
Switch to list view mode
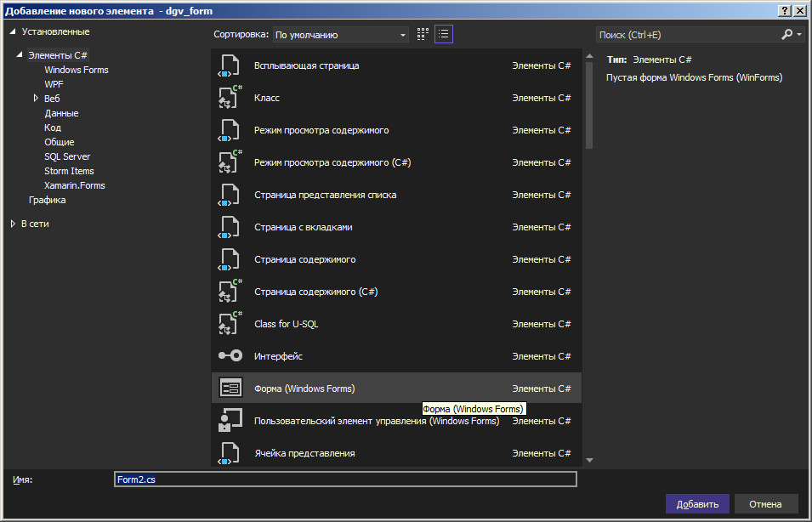[x=443, y=34]
